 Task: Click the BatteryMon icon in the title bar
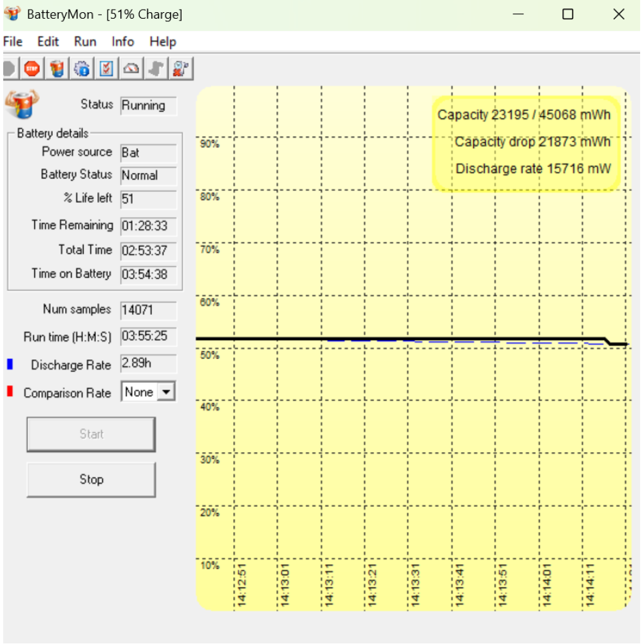(12, 14)
